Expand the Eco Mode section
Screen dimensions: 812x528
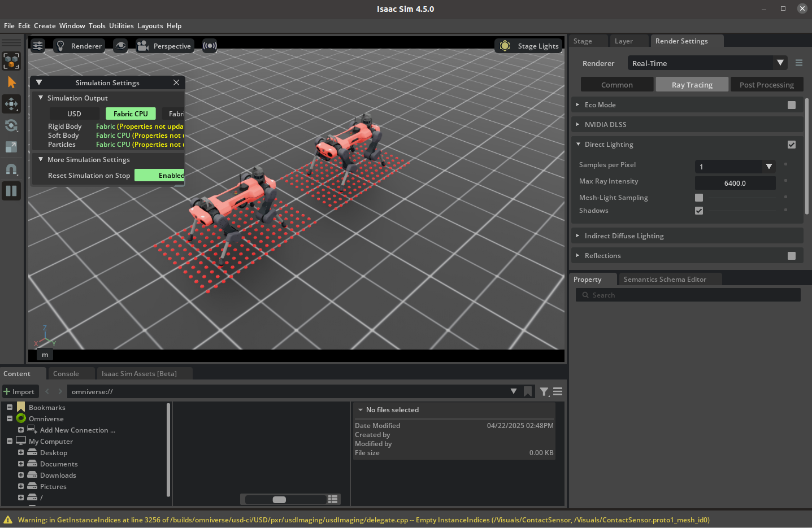[x=577, y=105]
